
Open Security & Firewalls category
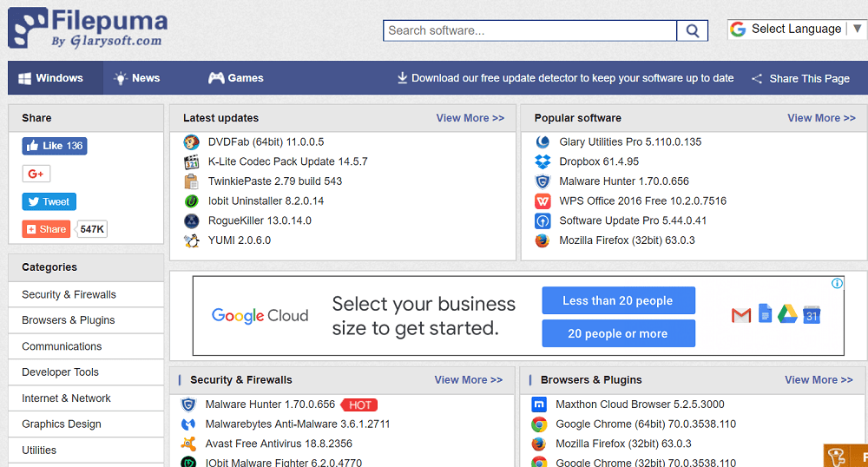(x=86, y=295)
